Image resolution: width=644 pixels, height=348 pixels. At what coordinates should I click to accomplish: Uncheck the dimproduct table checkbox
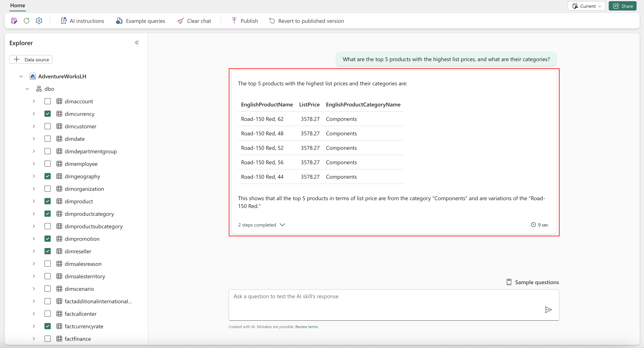(48, 201)
